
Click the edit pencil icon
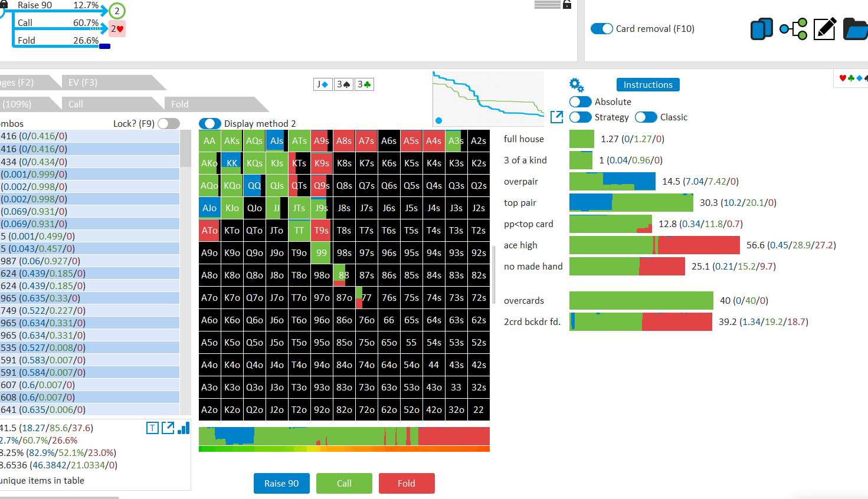825,29
